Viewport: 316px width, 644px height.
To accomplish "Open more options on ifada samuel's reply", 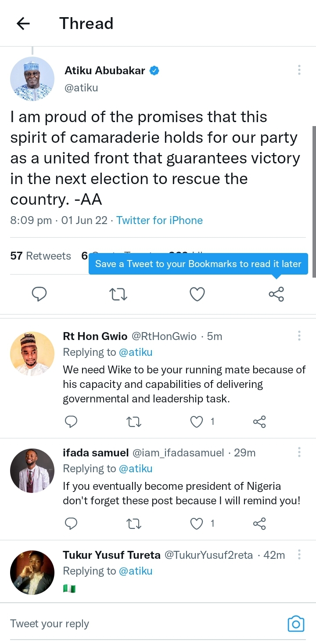I will 299,452.
